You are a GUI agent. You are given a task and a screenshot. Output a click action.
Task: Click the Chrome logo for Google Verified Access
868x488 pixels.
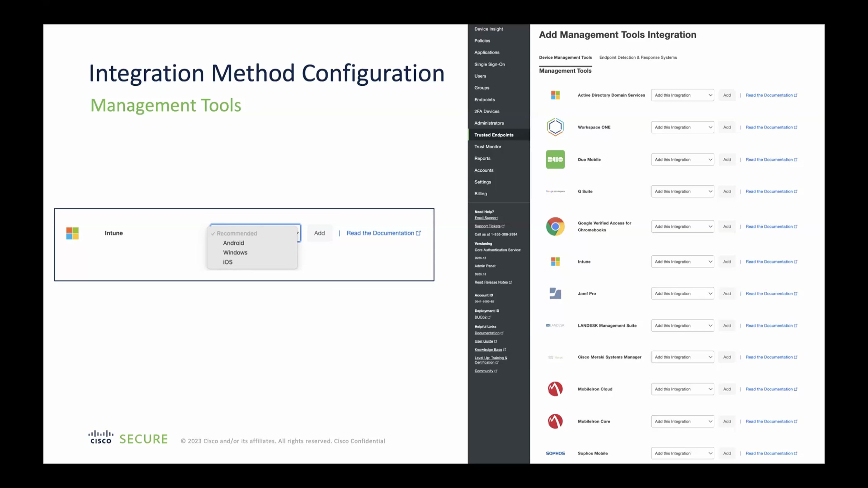coord(555,226)
